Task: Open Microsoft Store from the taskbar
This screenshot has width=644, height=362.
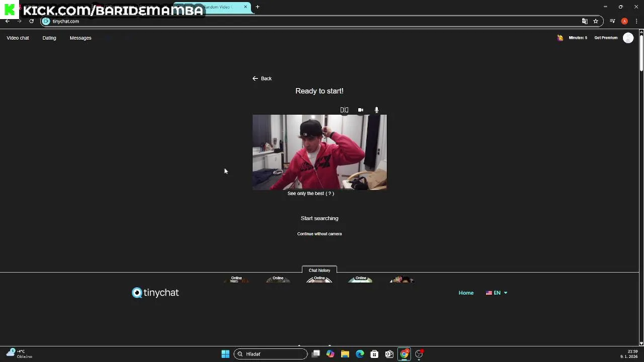Action: 374,354
